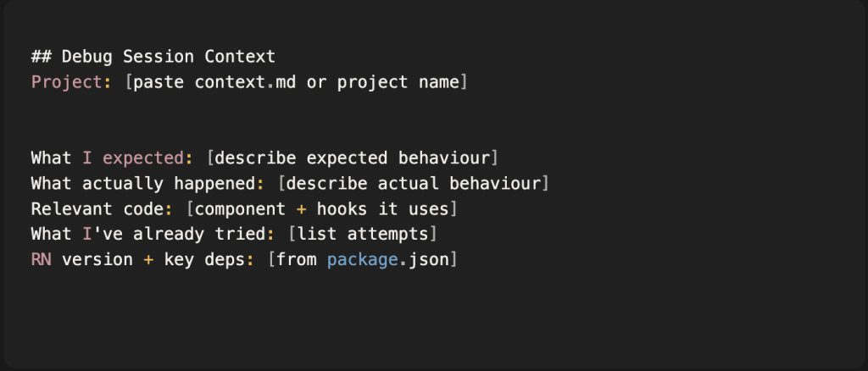Click the '[describe actual behaviour]' placeholder
This screenshot has width=868, height=371.
pos(414,184)
